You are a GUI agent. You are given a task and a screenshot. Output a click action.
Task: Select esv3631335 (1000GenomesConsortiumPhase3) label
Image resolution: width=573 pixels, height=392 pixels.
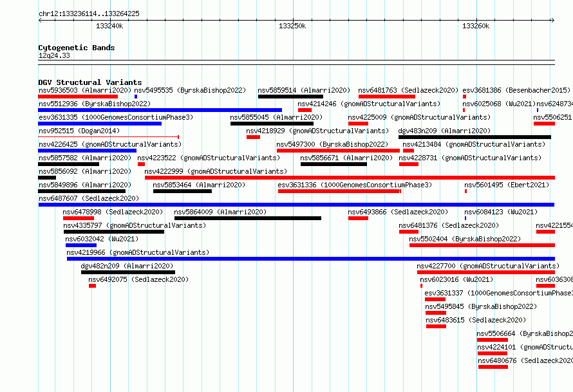116,117
